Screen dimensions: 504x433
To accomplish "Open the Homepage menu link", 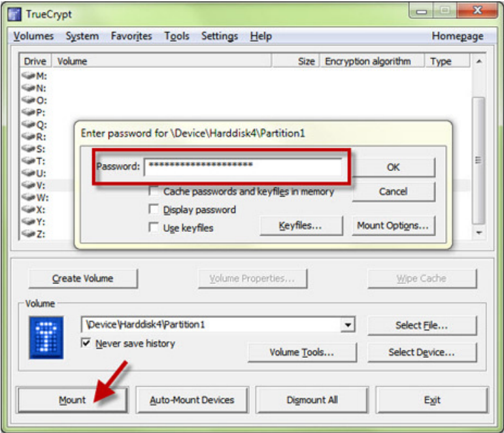I will coord(458,36).
